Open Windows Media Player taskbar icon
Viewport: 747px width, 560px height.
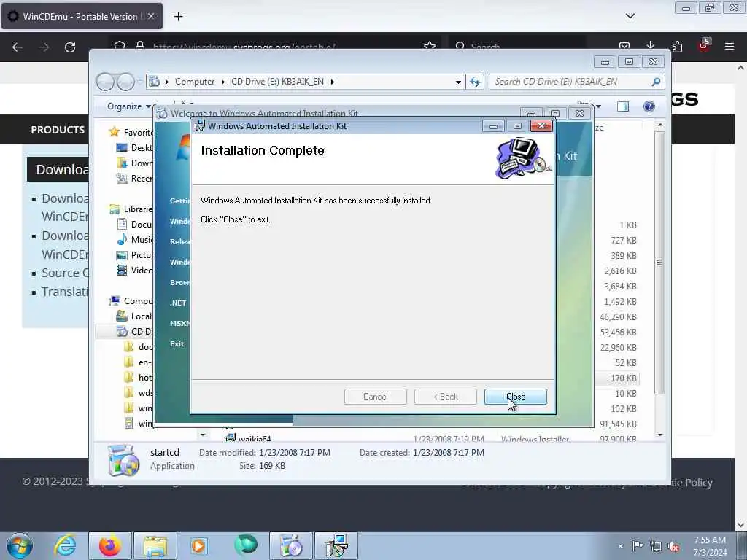198,545
